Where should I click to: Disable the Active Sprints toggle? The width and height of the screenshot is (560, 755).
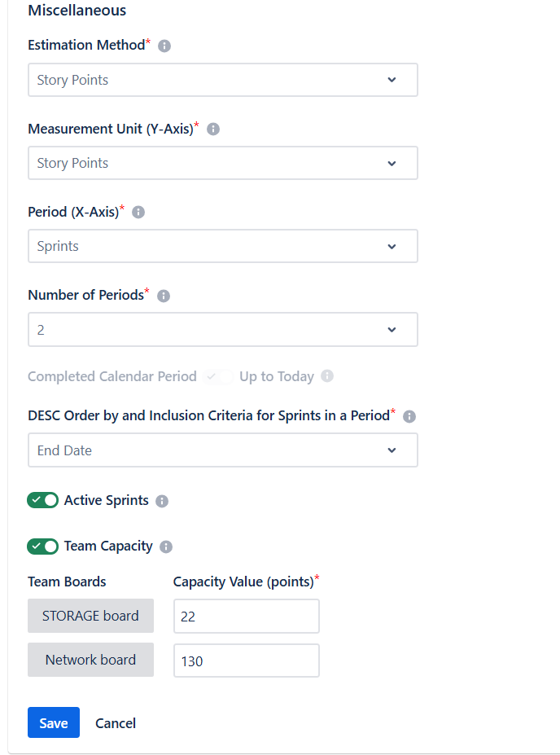[x=43, y=500]
